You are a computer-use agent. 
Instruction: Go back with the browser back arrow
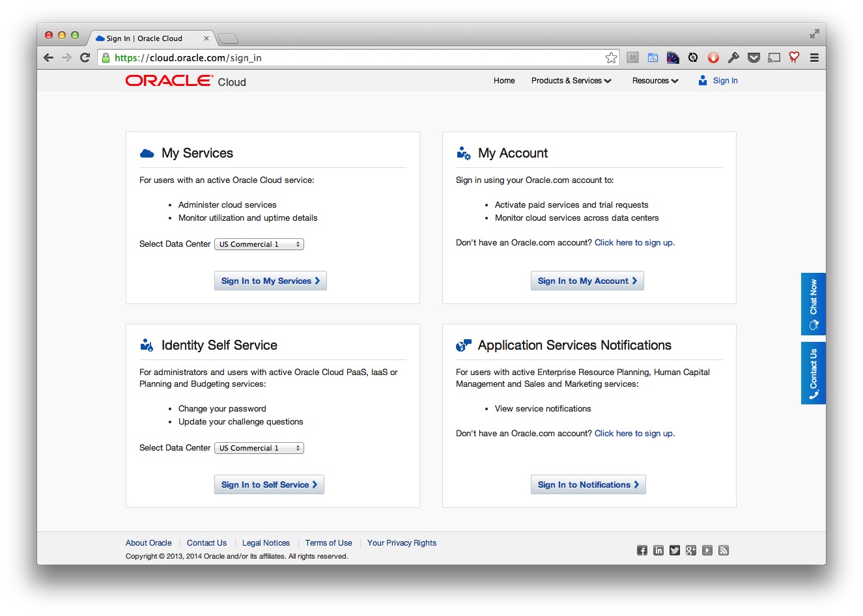tap(48, 57)
